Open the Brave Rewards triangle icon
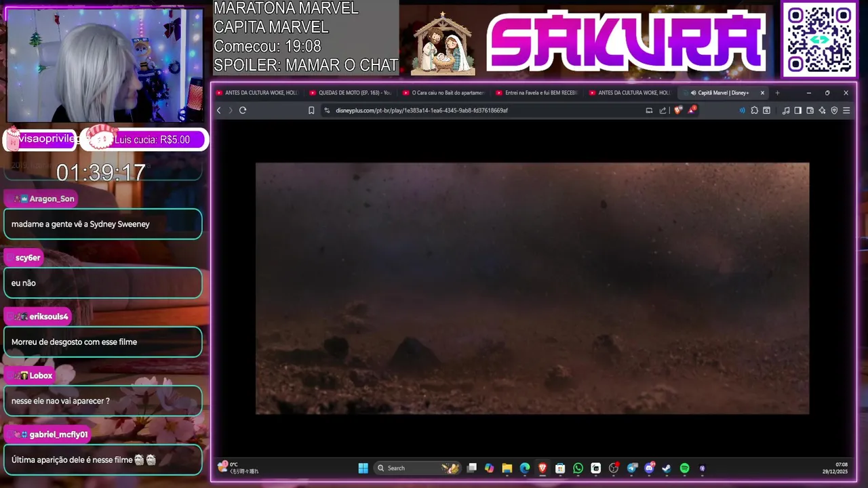 pos(692,110)
